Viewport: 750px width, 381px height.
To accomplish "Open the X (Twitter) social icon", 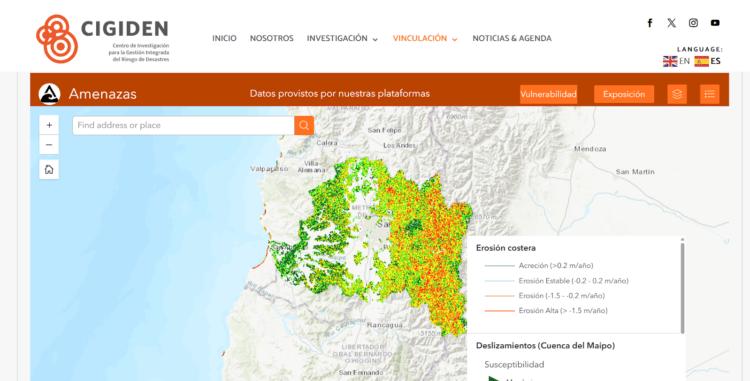I will [672, 23].
